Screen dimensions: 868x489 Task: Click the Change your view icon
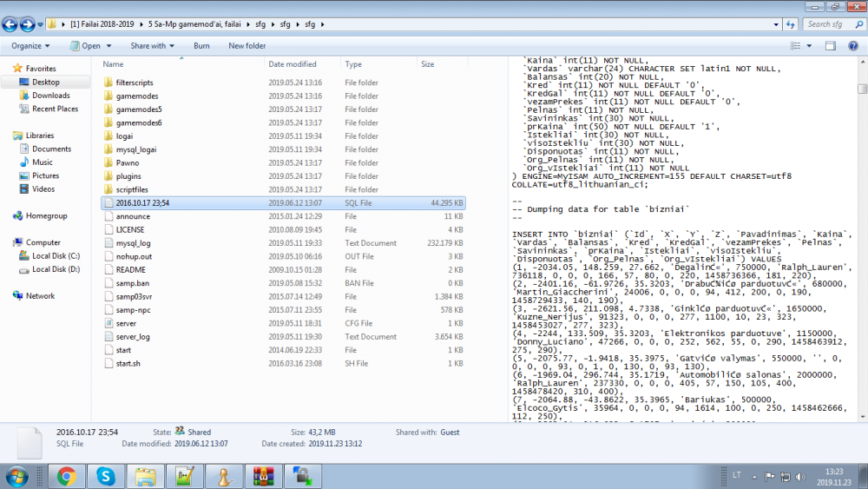pos(795,46)
